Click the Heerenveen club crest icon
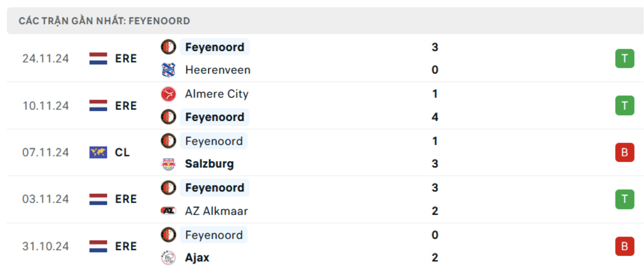This screenshot has width=644, height=275. pos(168,70)
